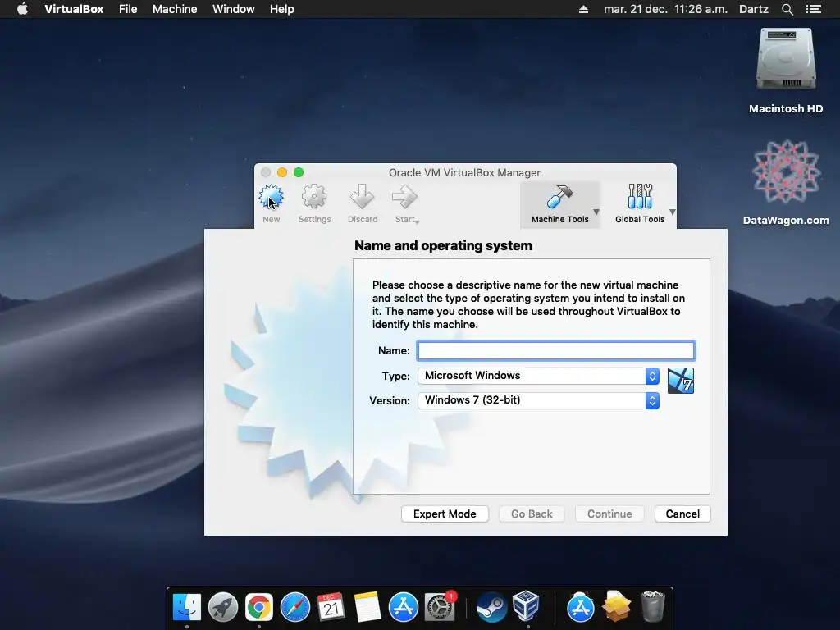The width and height of the screenshot is (840, 630).
Task: Click VirtualBox cube icon in Dock
Action: tap(526, 606)
